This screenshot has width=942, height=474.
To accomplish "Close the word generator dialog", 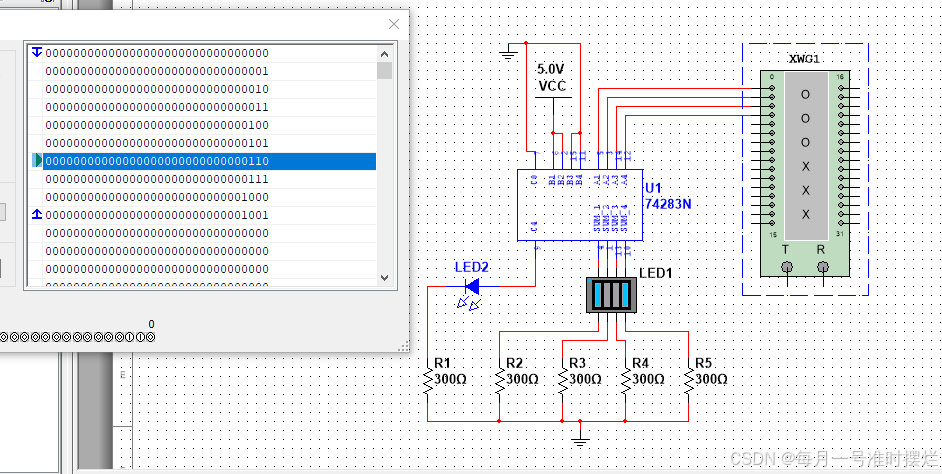I will click(x=394, y=24).
